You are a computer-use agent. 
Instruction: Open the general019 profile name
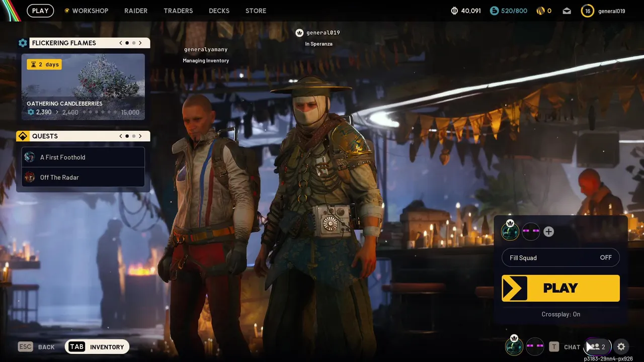pos(612,11)
